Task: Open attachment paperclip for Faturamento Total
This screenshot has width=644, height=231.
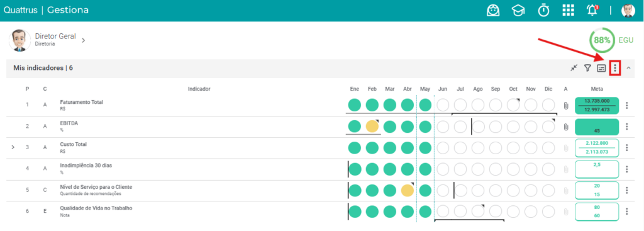Action: click(x=565, y=105)
